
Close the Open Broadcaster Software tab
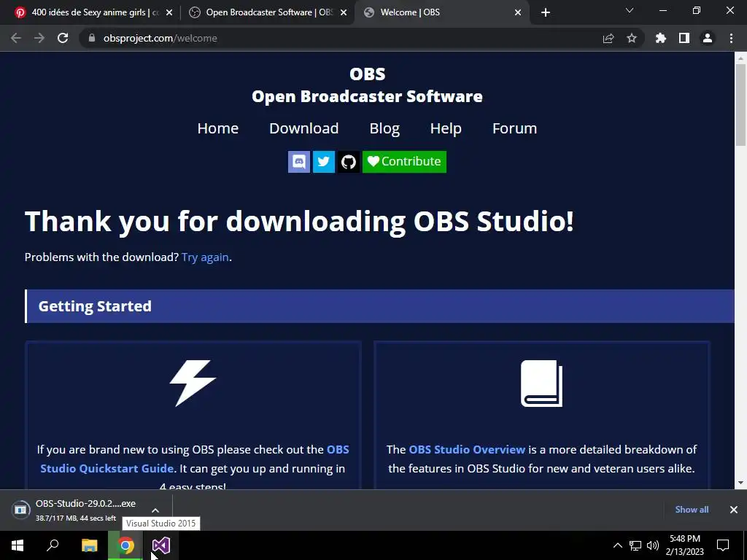(344, 13)
